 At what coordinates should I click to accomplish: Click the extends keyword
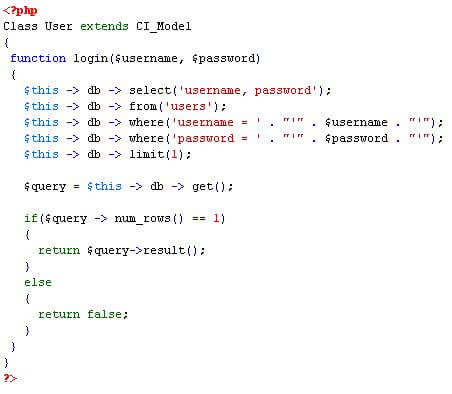[x=104, y=26]
